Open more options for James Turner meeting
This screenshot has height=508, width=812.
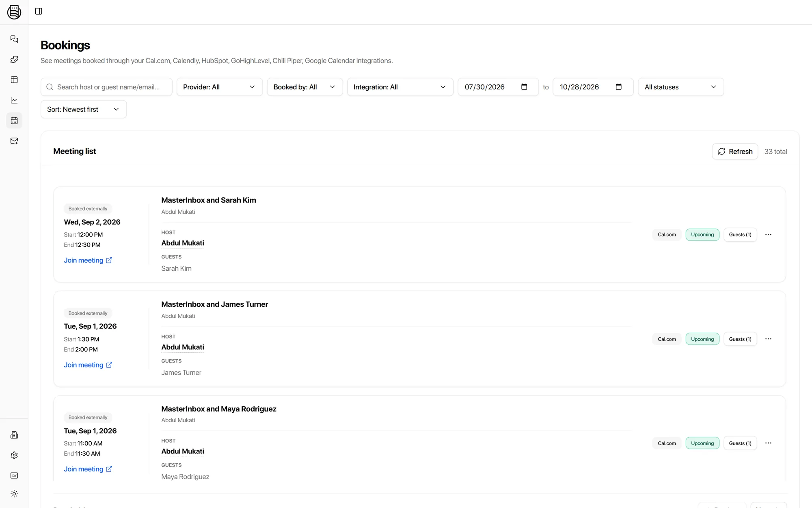[x=768, y=339]
